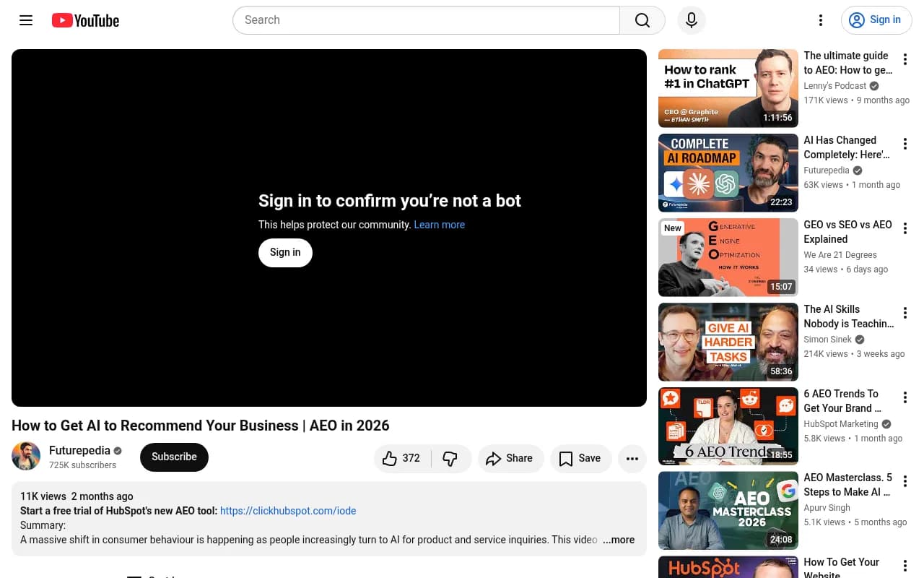Click the Simon Sinek channel name

tap(828, 340)
